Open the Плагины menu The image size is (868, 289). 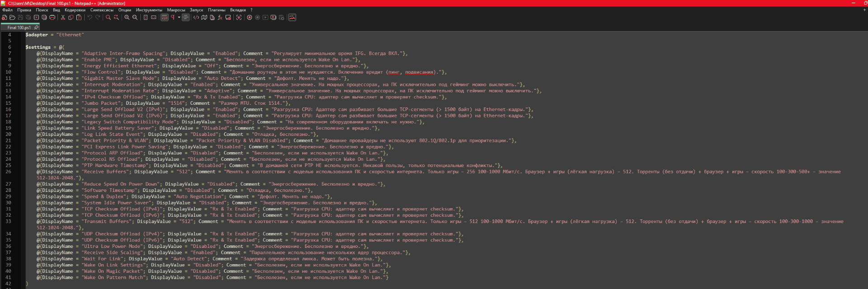[x=217, y=10]
